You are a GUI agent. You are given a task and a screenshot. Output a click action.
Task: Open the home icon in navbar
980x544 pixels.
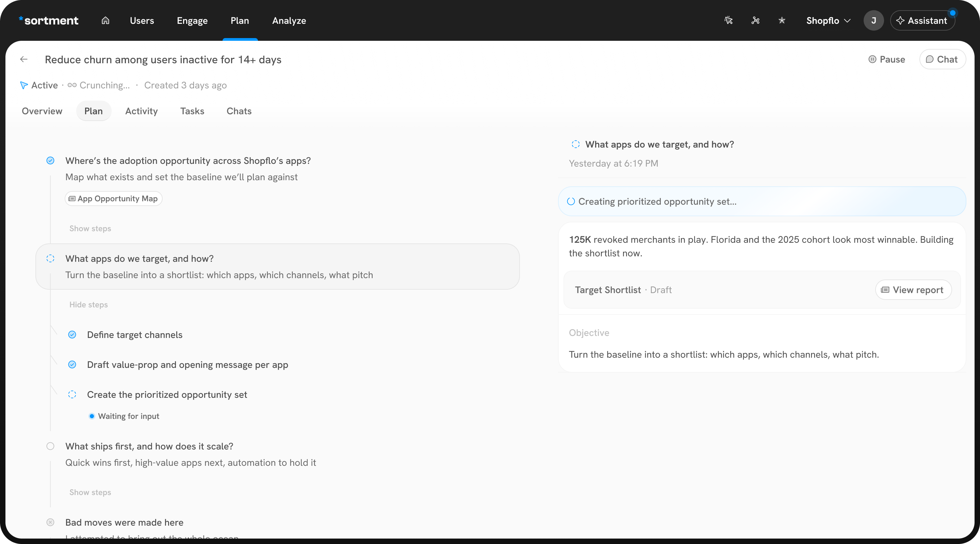[105, 20]
